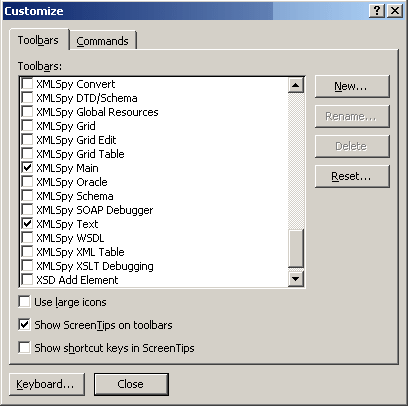Image resolution: width=408 pixels, height=406 pixels.
Task: Select the XMLSpy Convert list row text
Action: click(76, 84)
